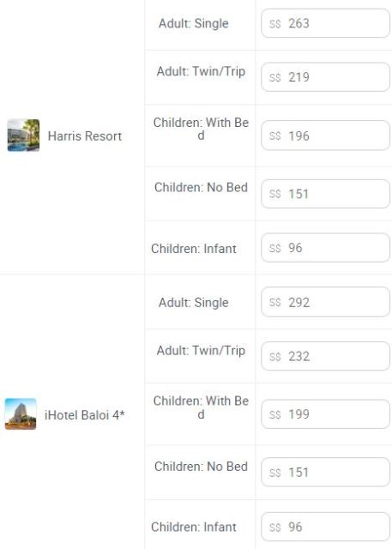
Task: Click Harris Resort Adult: Single label
Action: coord(194,23)
